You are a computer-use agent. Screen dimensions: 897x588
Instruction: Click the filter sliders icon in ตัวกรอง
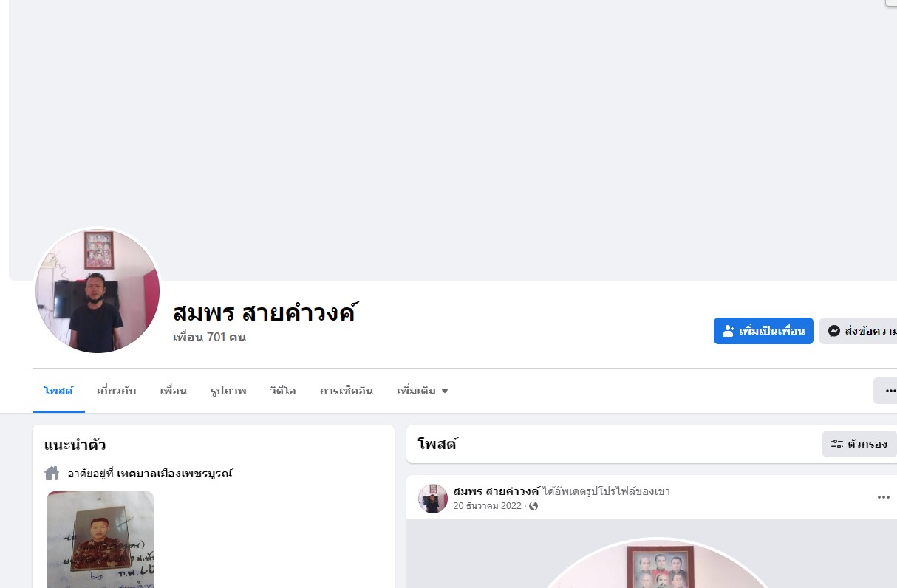837,444
